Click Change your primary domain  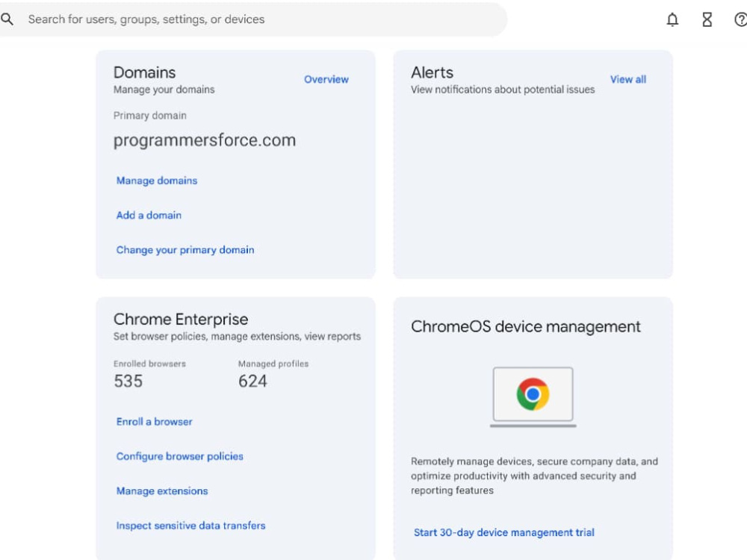point(185,250)
